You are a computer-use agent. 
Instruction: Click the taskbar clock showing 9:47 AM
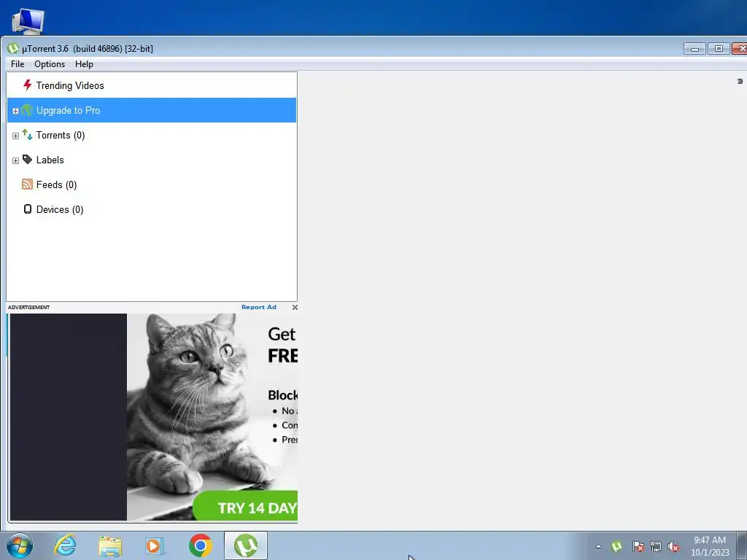click(710, 546)
